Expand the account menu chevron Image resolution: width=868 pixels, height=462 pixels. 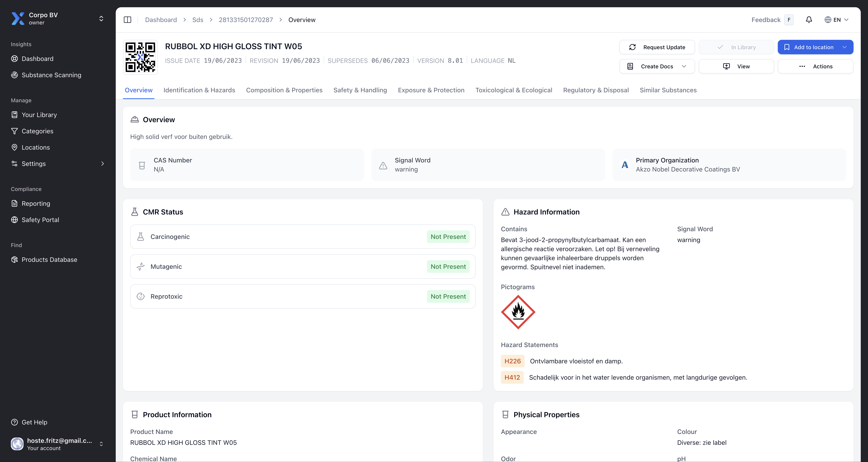click(101, 444)
